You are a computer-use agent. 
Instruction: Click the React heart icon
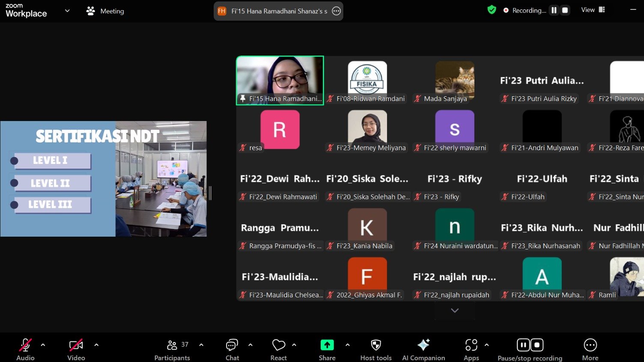[278, 345]
